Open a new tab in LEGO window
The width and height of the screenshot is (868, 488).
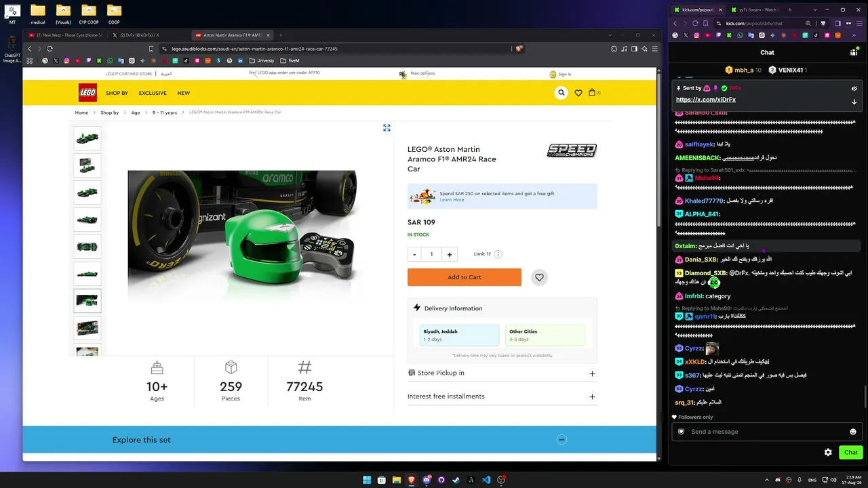pos(280,35)
